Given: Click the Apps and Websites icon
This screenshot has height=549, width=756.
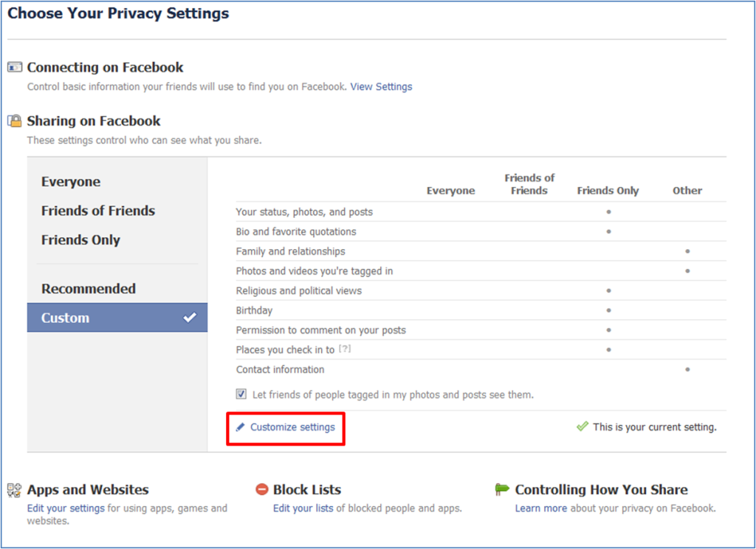Looking at the screenshot, I should [x=15, y=490].
